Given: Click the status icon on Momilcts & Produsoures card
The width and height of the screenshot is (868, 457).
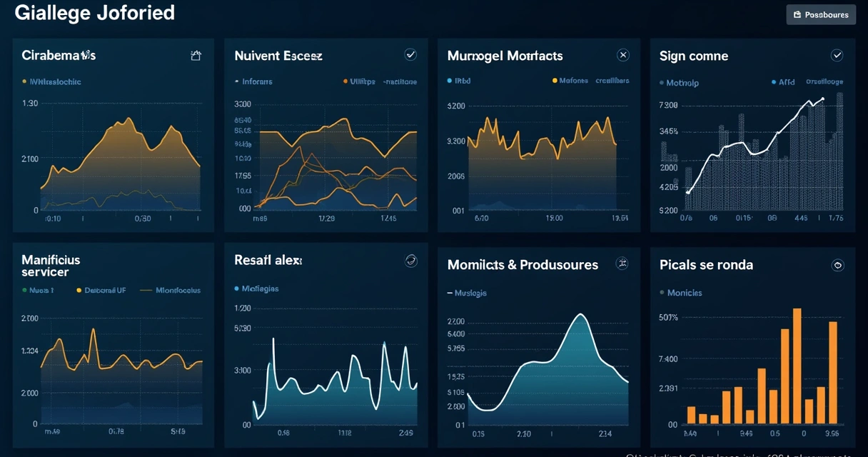Looking at the screenshot, I should coord(622,263).
